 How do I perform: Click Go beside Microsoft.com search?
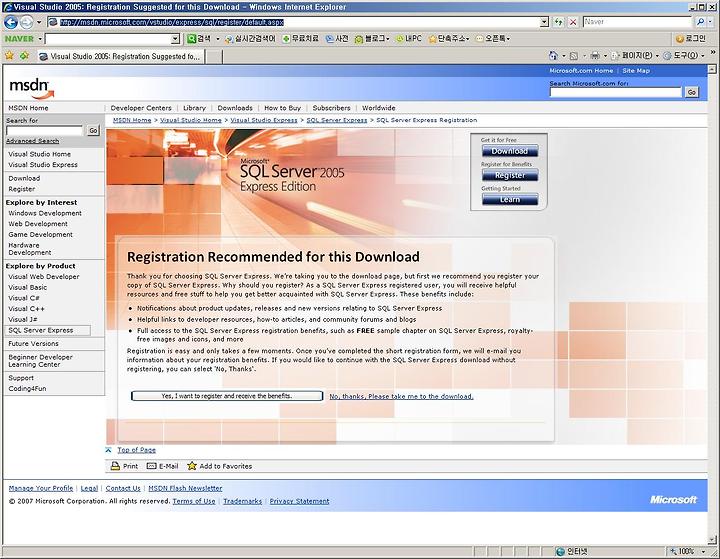coord(692,92)
